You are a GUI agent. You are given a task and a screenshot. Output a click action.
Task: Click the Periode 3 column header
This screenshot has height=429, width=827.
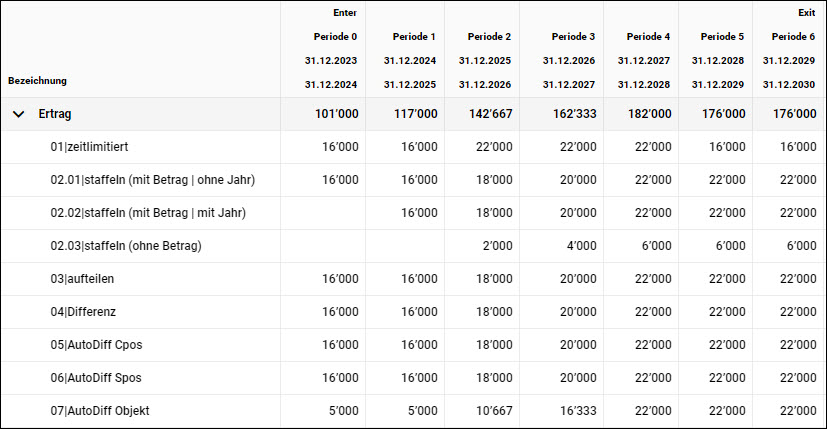tap(562, 49)
